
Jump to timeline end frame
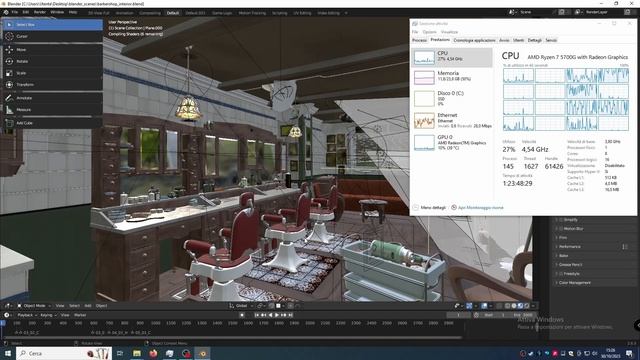[290, 315]
